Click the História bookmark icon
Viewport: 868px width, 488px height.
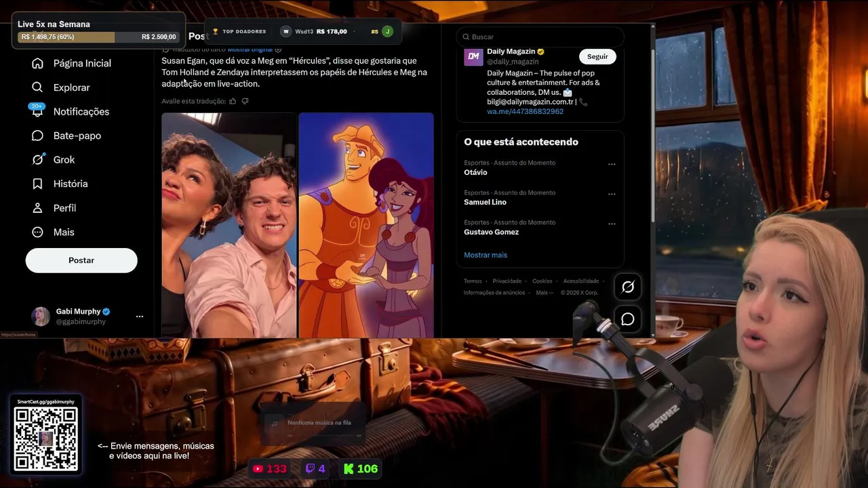tap(38, 184)
